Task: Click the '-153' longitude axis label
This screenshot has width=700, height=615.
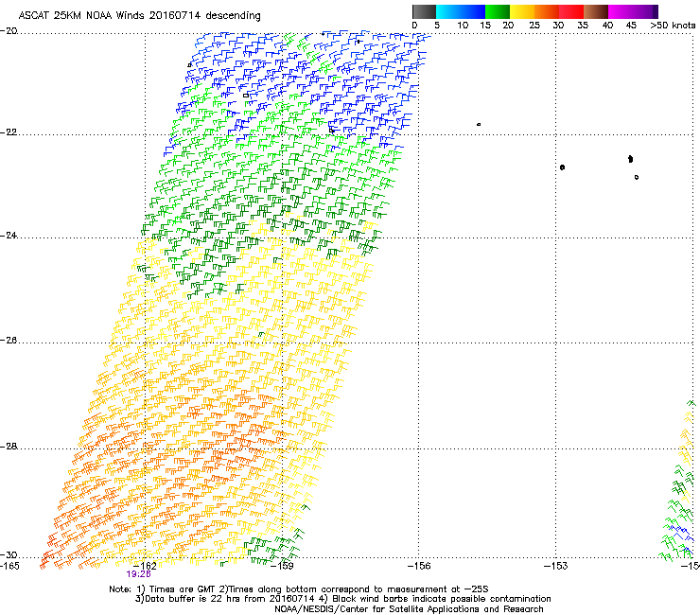Action: pyautogui.click(x=555, y=567)
